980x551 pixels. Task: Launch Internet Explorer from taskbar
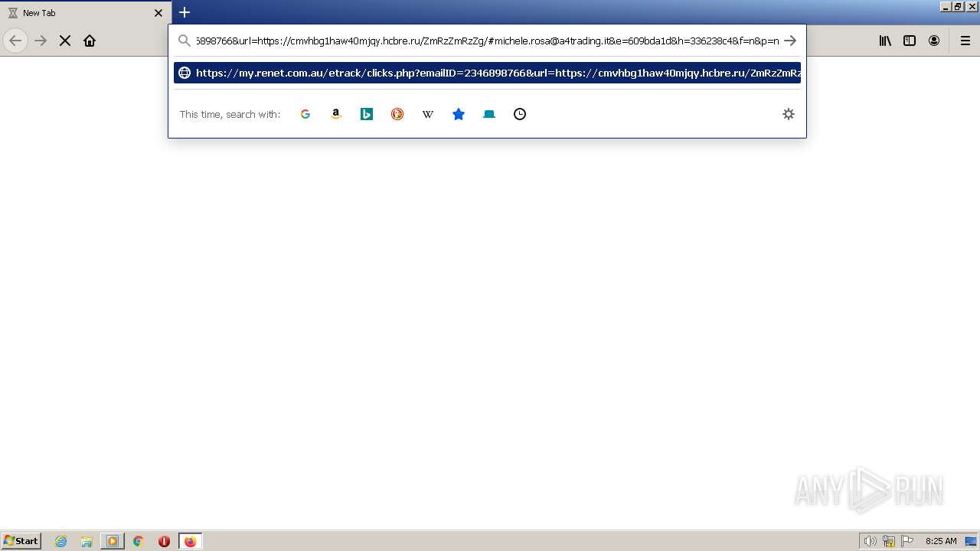61,541
